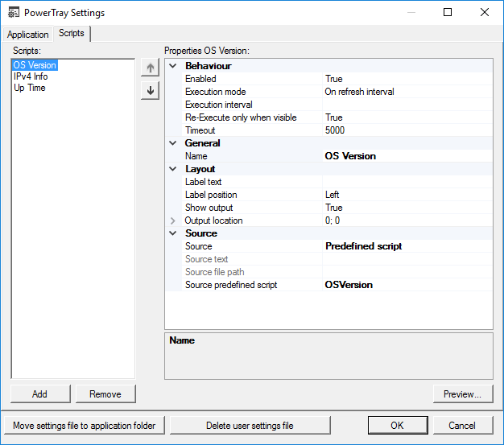Select the Timeout property label
This screenshot has width=504, height=445.
[x=200, y=130]
